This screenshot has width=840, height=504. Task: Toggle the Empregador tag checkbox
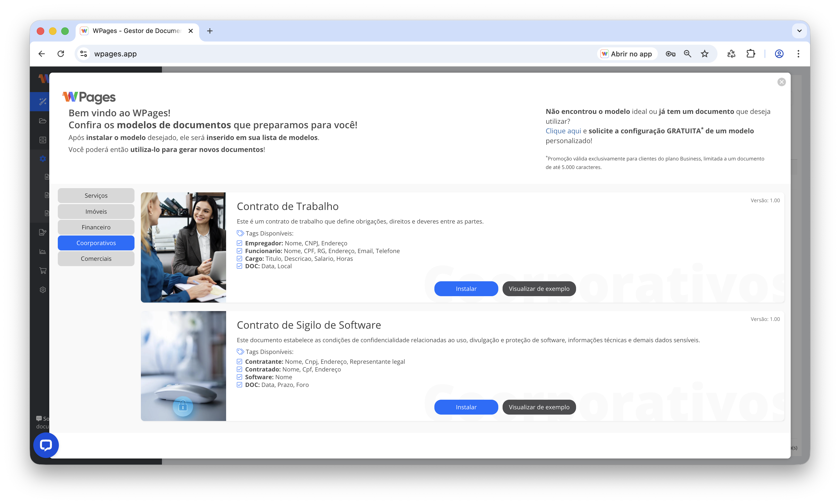click(x=240, y=243)
